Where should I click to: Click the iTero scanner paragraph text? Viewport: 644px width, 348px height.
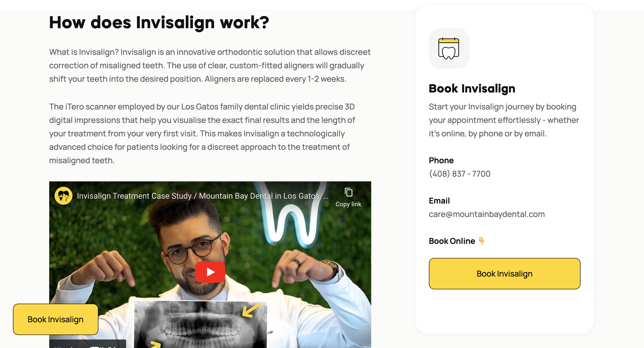(202, 133)
